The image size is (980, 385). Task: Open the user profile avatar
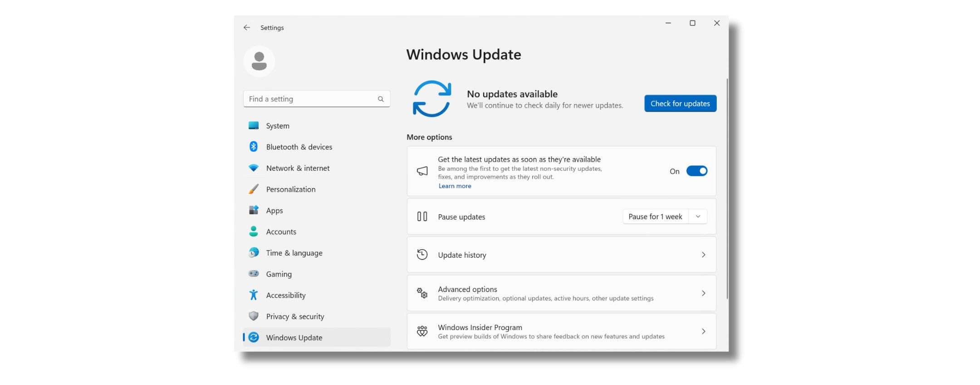click(x=259, y=61)
